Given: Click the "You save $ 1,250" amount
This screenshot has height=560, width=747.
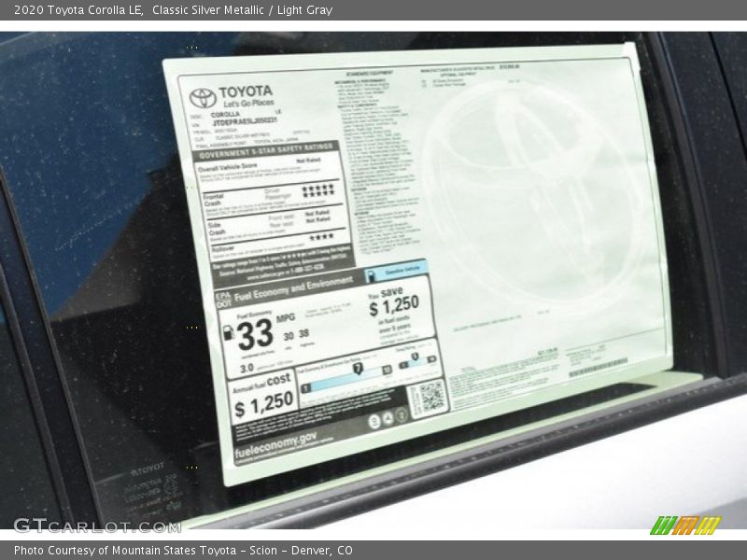Looking at the screenshot, I should click(394, 305).
